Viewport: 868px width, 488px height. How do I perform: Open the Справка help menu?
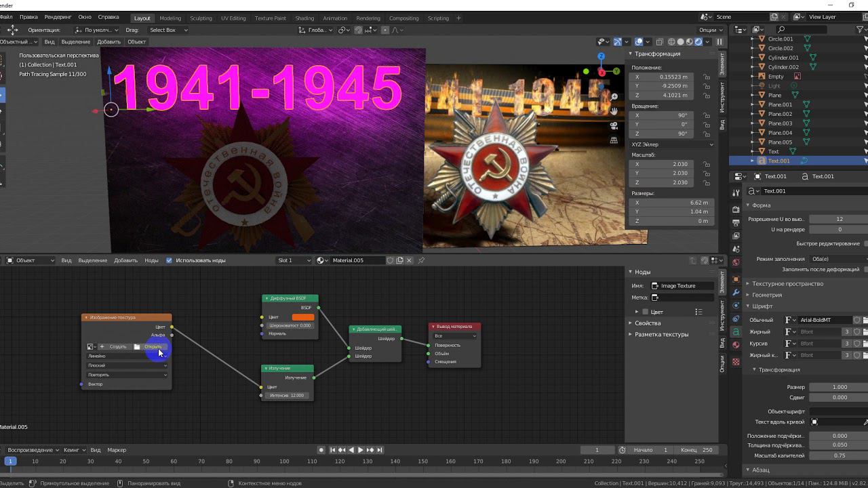pos(108,17)
